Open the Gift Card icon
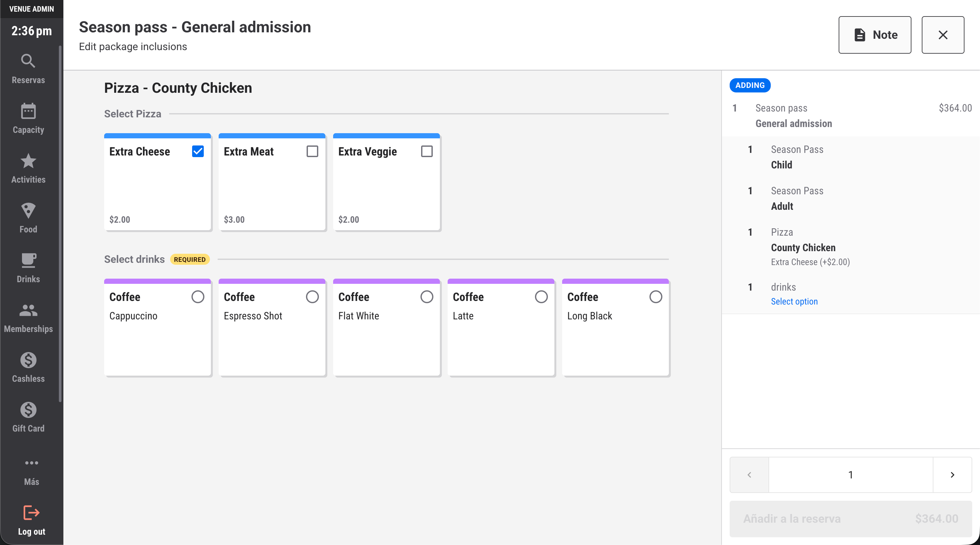Image resolution: width=980 pixels, height=545 pixels. click(x=28, y=410)
